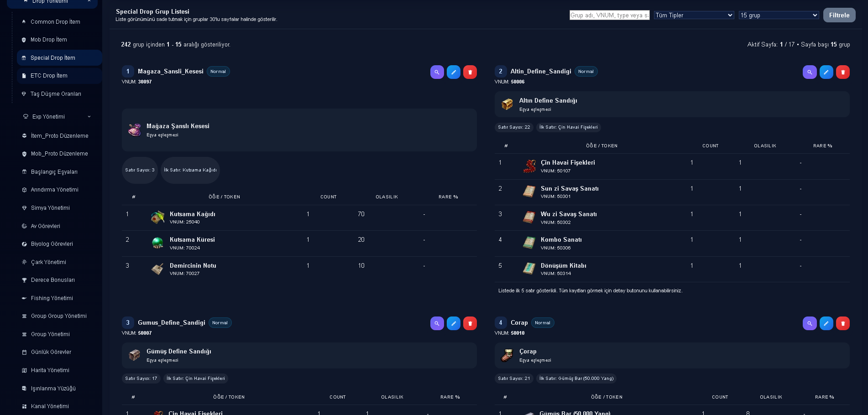The width and height of the screenshot is (868, 415).
Task: Click the Çin Havai Fişekleri icon in Altin_Define_Sandigi
Action: tap(529, 166)
